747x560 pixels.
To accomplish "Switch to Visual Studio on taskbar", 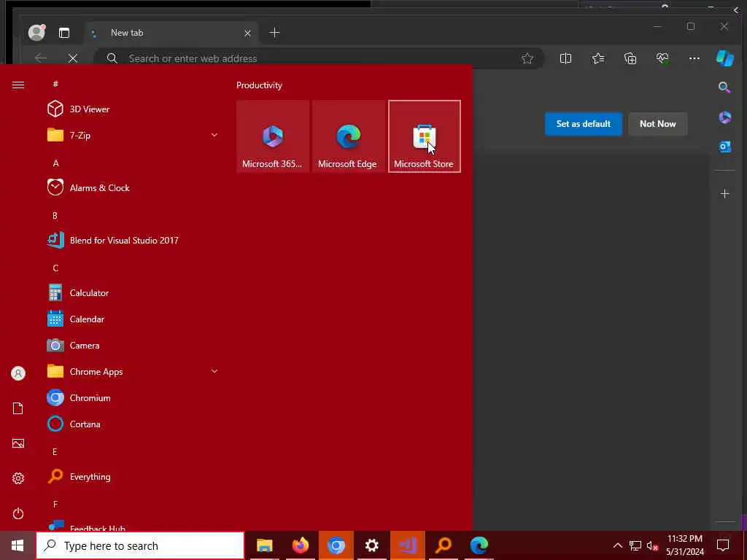I will [x=407, y=545].
